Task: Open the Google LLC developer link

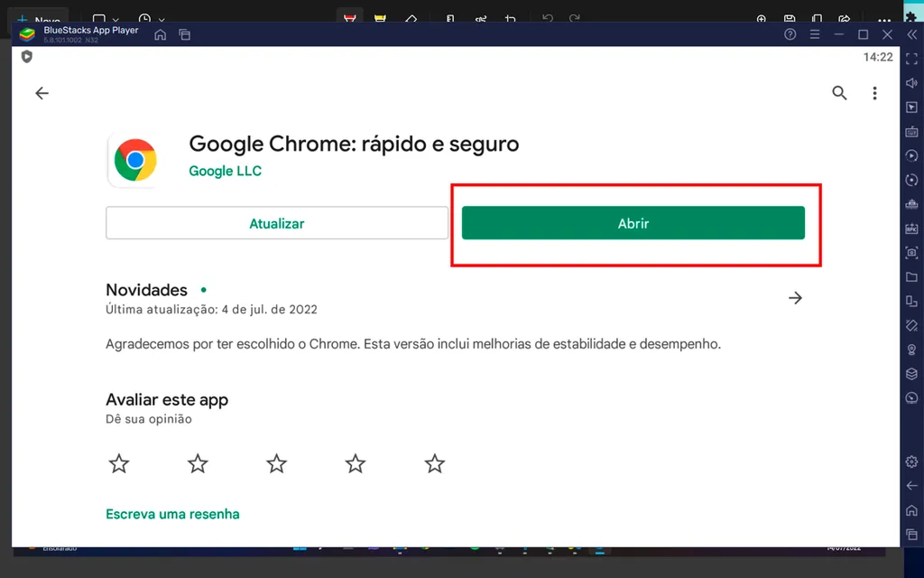Action: point(225,171)
